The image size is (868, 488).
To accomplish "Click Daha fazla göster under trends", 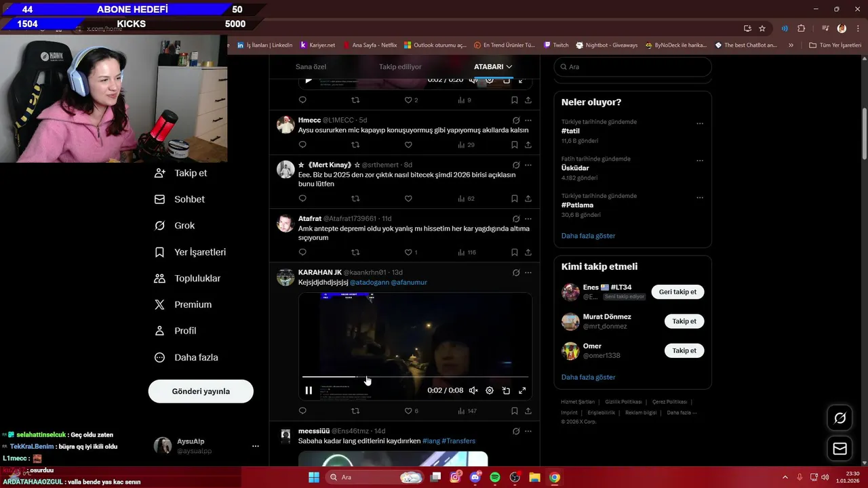I will point(589,236).
